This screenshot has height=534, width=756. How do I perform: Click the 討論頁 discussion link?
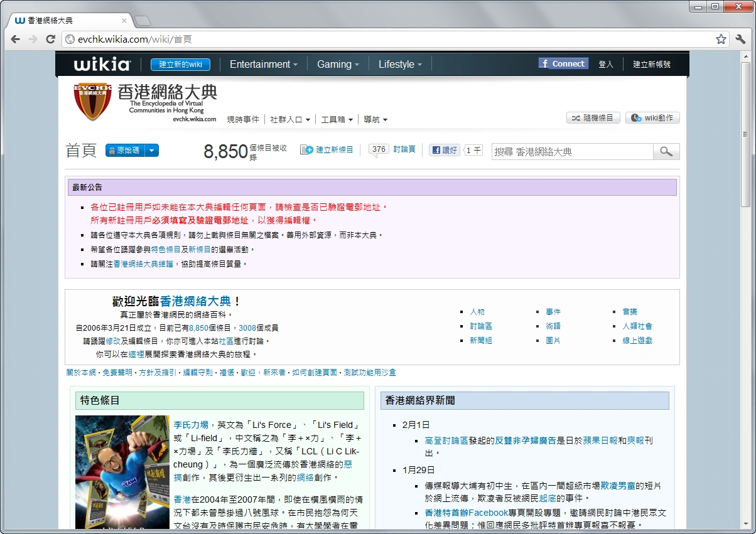[404, 149]
